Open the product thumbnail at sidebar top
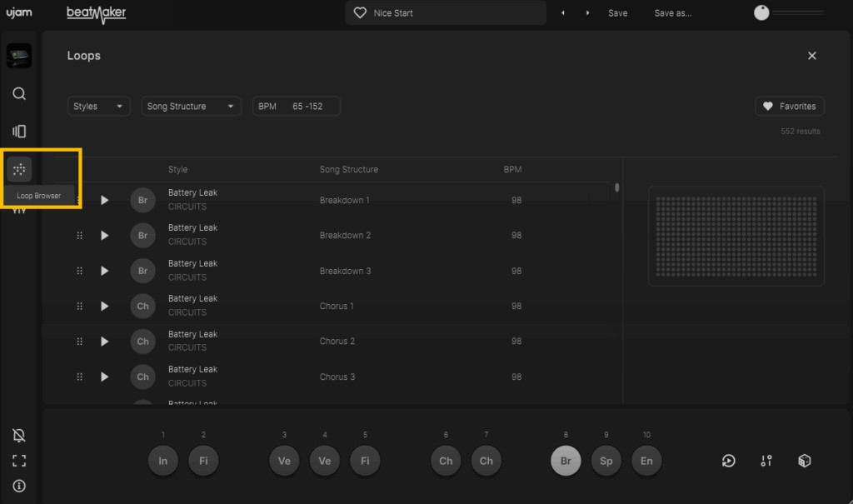Screen dimensions: 853x504 point(19,56)
